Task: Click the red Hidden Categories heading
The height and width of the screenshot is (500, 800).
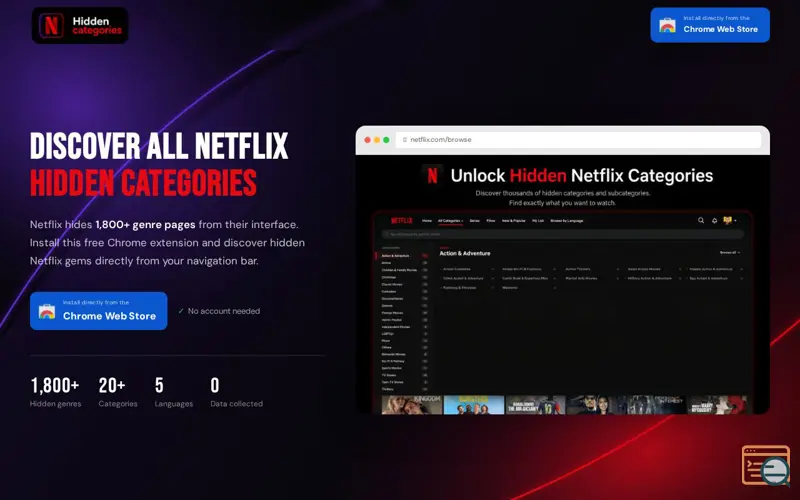Action: pyautogui.click(x=143, y=183)
